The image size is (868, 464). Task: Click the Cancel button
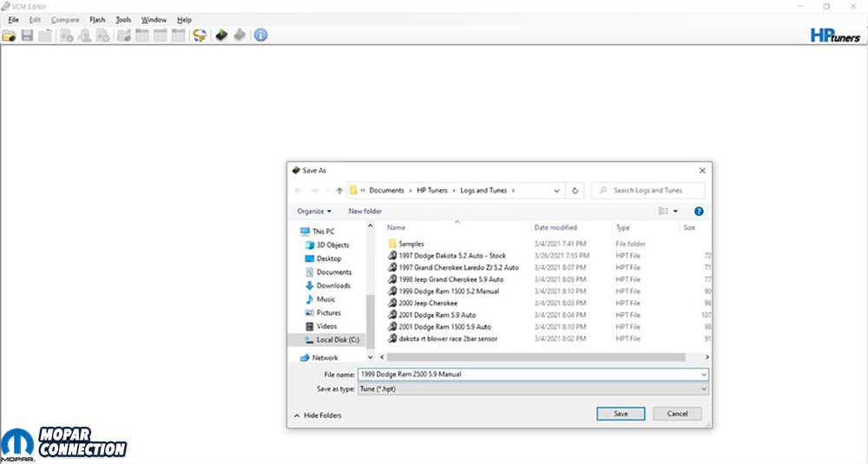coord(677,414)
